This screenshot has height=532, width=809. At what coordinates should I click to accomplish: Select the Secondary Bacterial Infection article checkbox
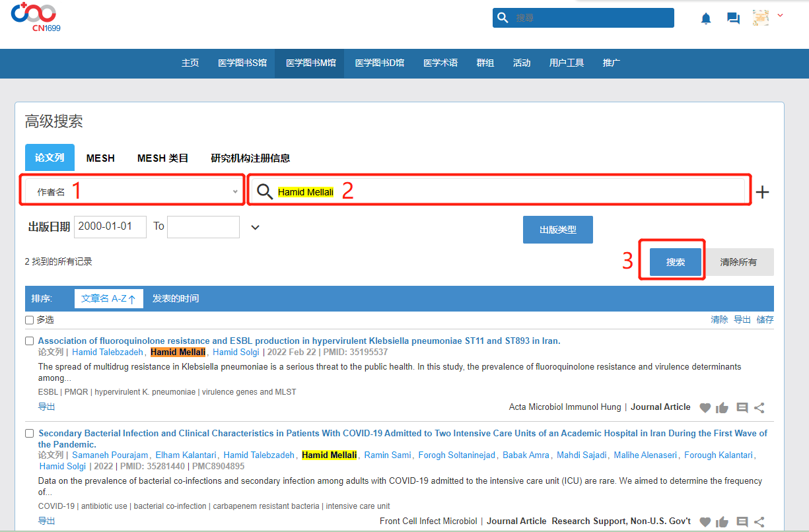tap(30, 434)
